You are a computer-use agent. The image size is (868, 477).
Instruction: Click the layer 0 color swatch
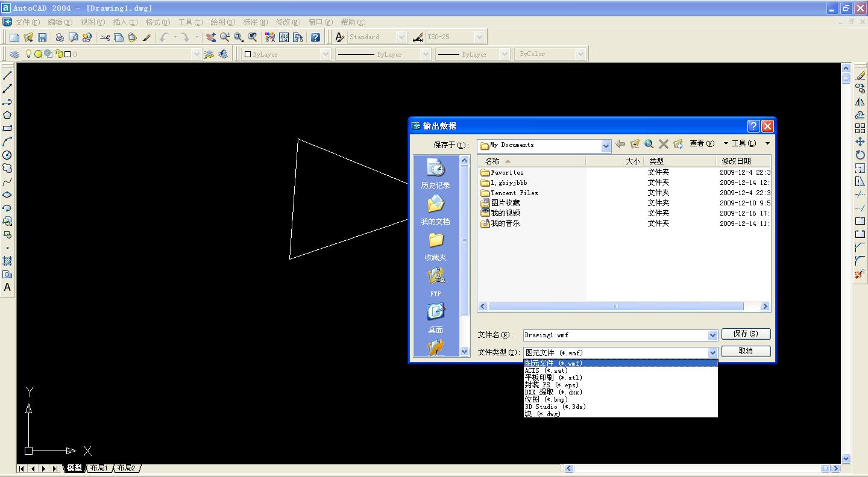tap(68, 54)
